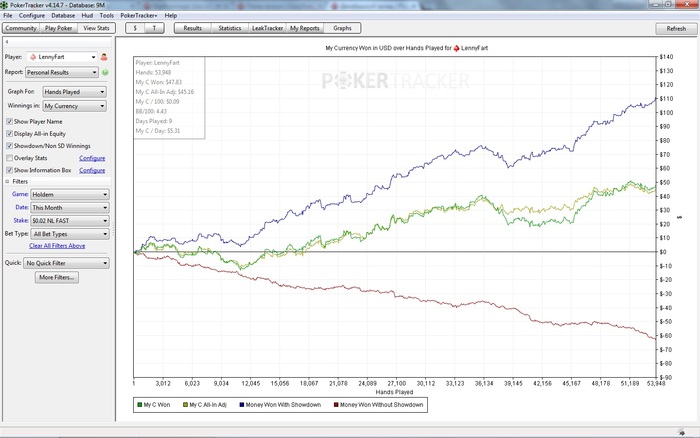The height and width of the screenshot is (438, 700).
Task: Open the Report dropdown Personal Results
Action: [62, 72]
